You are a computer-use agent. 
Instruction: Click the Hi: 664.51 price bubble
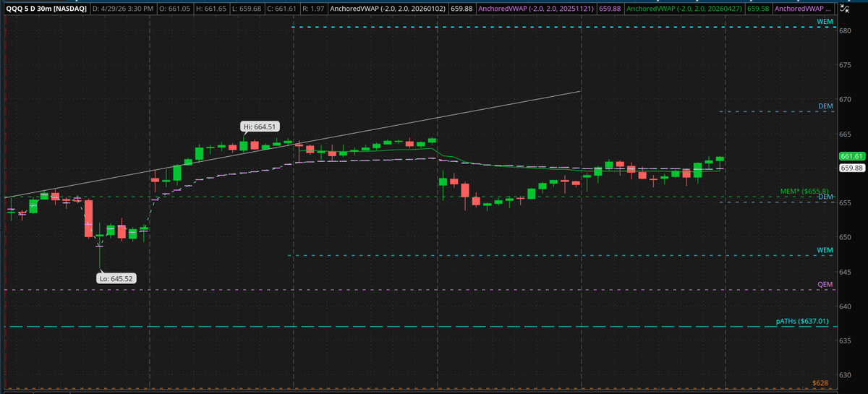pyautogui.click(x=260, y=127)
